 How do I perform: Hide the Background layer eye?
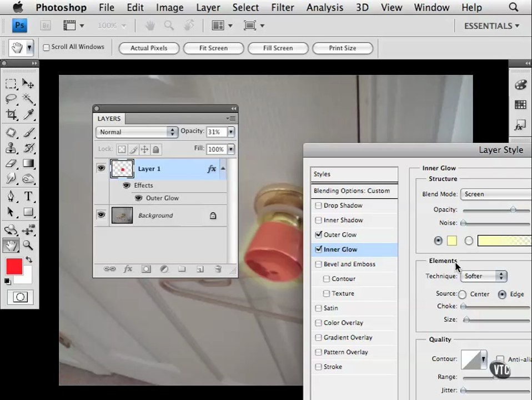pyautogui.click(x=101, y=214)
